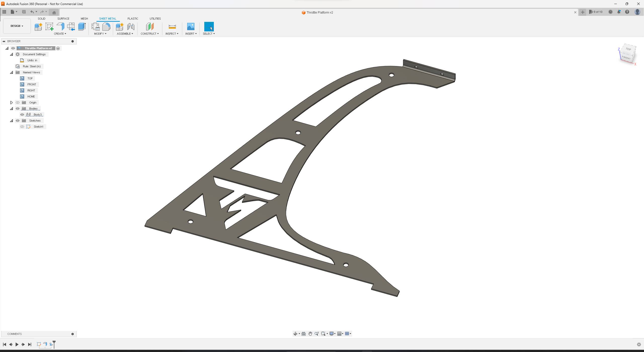Click the TOP face of ViewCube
The height and width of the screenshot is (352, 644).
point(628,49)
